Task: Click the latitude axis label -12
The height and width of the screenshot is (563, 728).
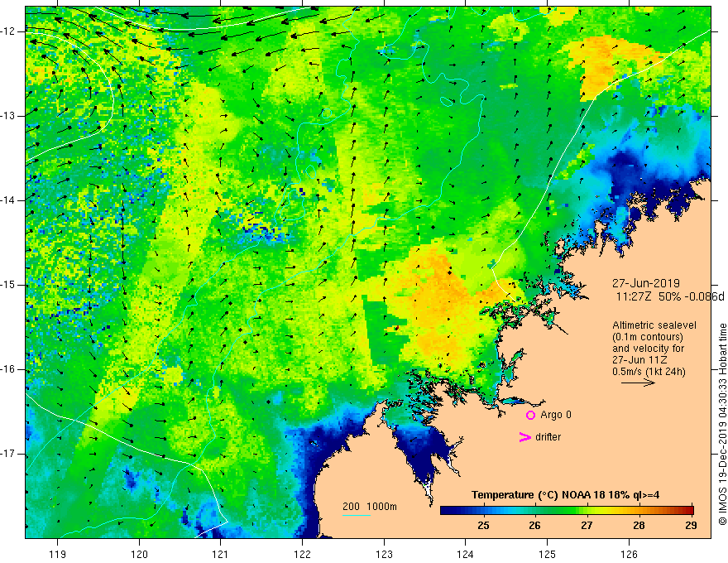Action: [9, 31]
